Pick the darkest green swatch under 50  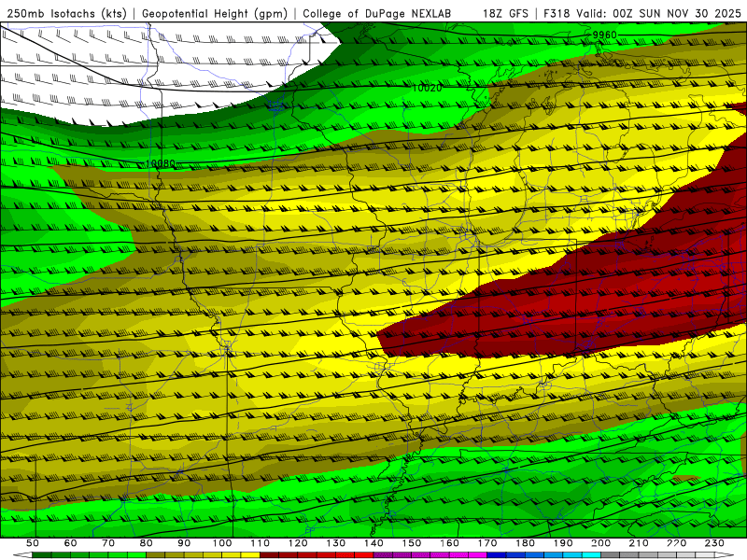pyautogui.click(x=42, y=554)
